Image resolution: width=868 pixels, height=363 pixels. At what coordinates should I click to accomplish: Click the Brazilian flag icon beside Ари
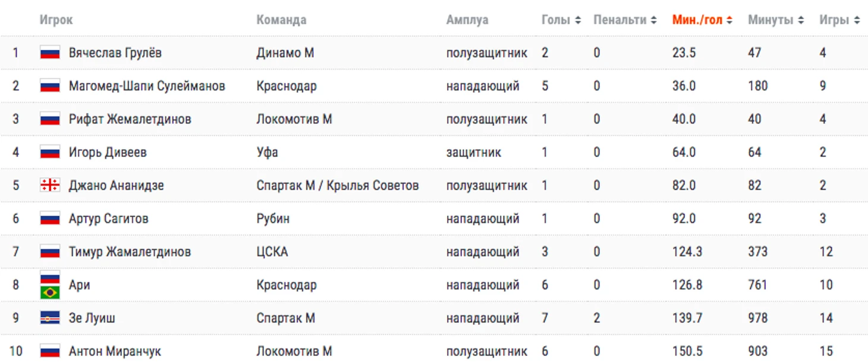click(x=50, y=292)
